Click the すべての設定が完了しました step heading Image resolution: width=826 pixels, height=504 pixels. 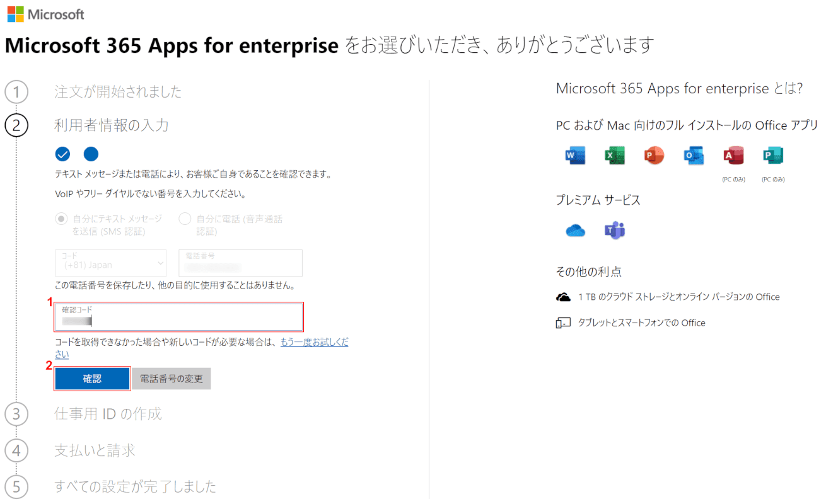pos(136,486)
